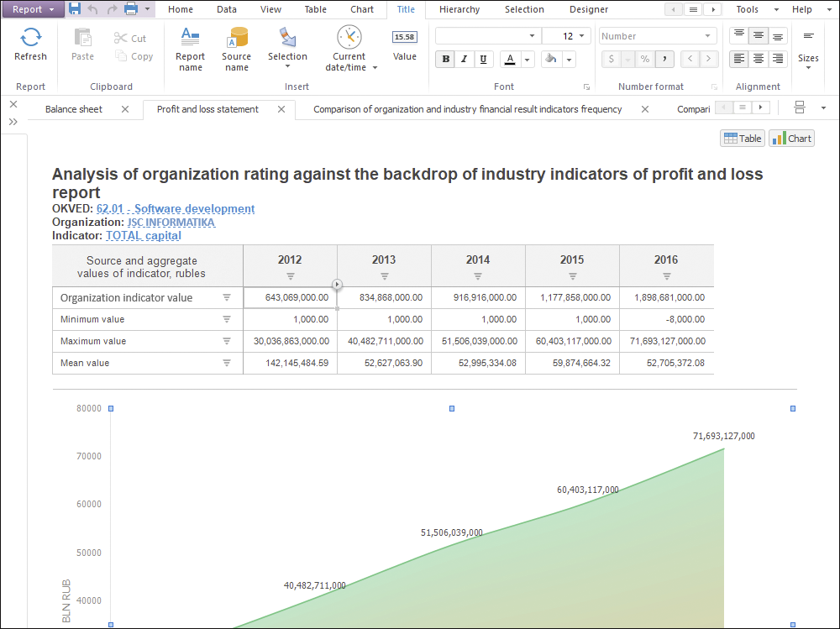Screen dimensions: 840x629
Task: Click the Save icon in quick access toolbar
Action: [75, 9]
